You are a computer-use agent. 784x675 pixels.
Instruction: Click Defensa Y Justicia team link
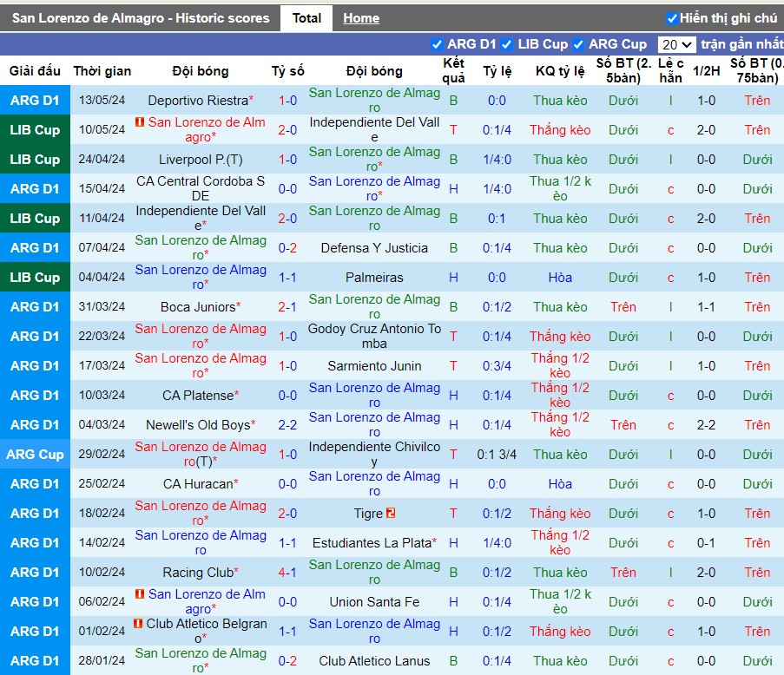click(x=374, y=248)
